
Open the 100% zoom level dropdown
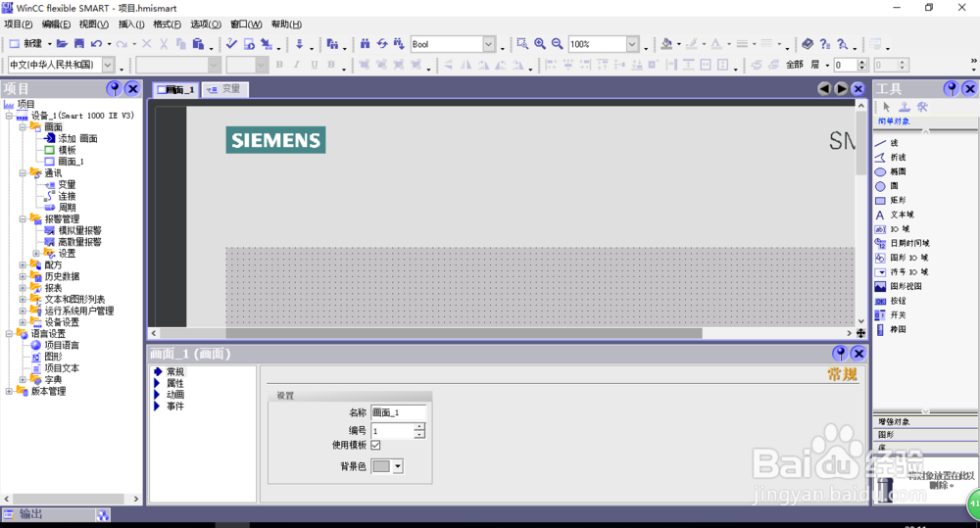(632, 44)
